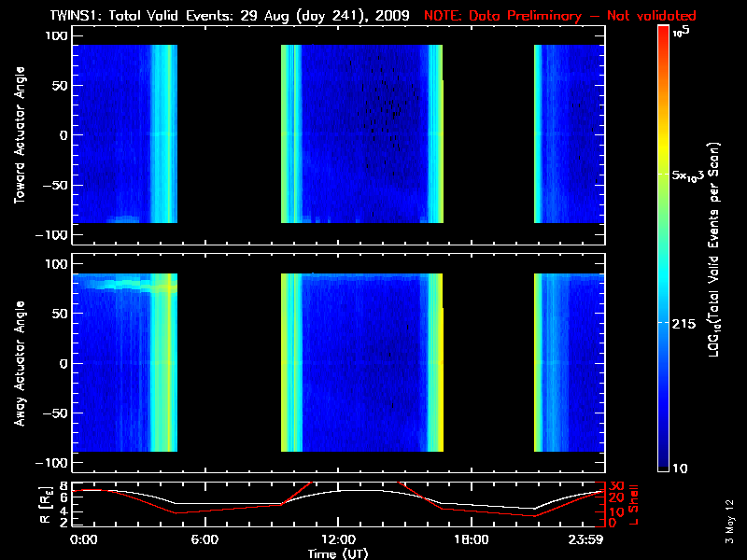Viewport: 747px width, 560px height.
Task: Click the '50' tick of Away Actuator panel
Action: coord(60,314)
